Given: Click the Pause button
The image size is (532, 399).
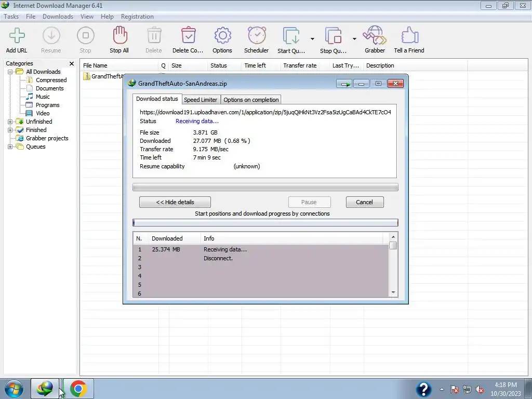Looking at the screenshot, I should click(x=309, y=202).
